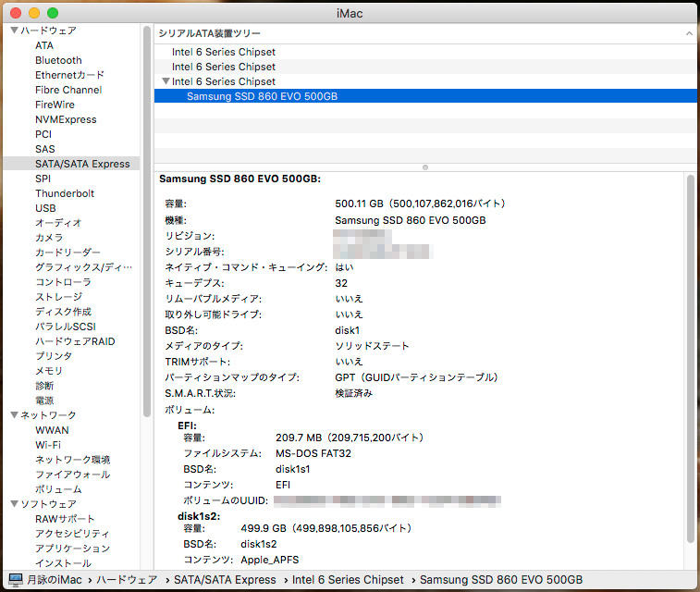The image size is (700, 592).
Task: Click the pane splitter handle dot
Action: tap(425, 167)
